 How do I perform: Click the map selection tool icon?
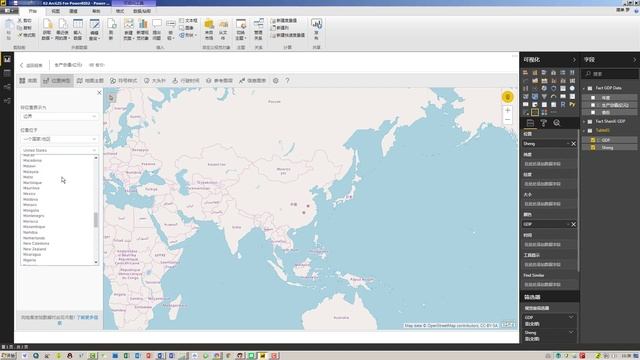click(111, 98)
